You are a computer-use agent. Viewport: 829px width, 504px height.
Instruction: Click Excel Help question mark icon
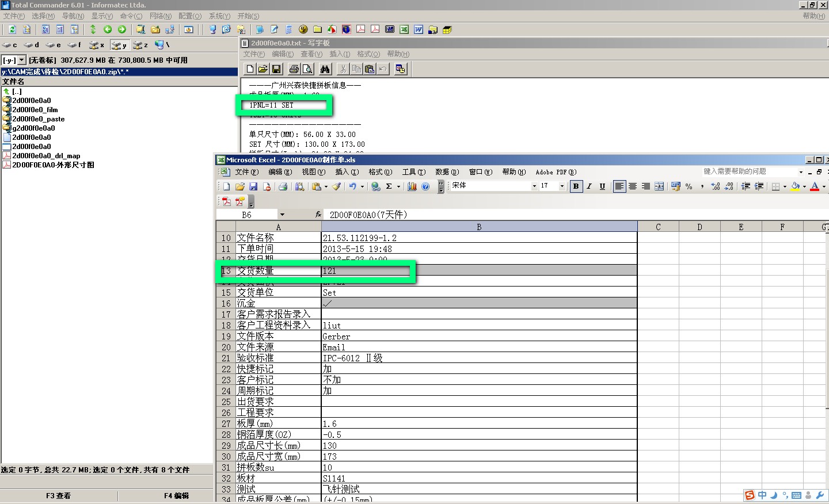point(425,186)
